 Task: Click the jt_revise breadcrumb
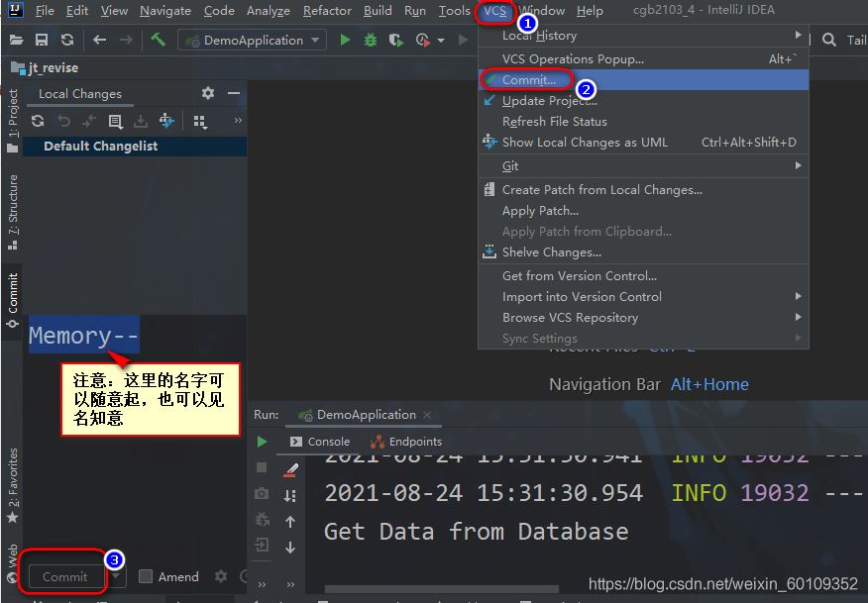[46, 68]
